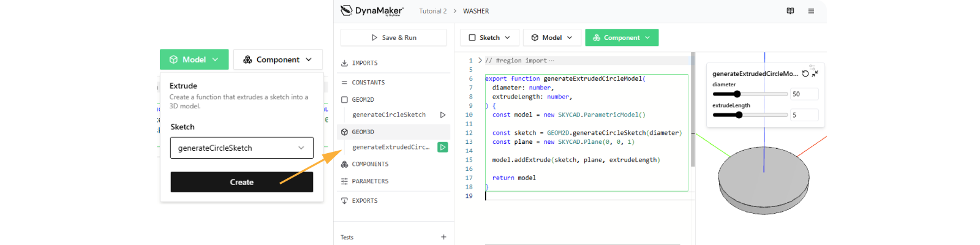Screen dimensions: 980x245
Task: Collapse the parameter preview panel
Action: 815,73
